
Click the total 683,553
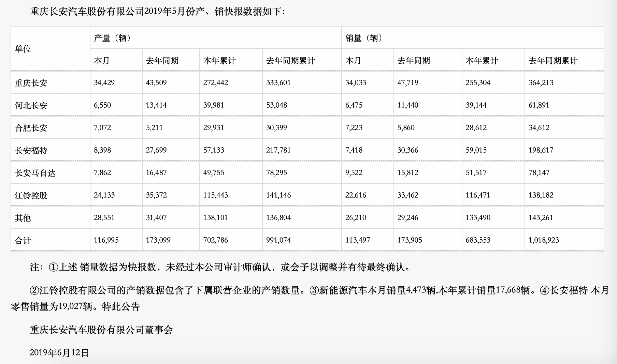[478, 240]
